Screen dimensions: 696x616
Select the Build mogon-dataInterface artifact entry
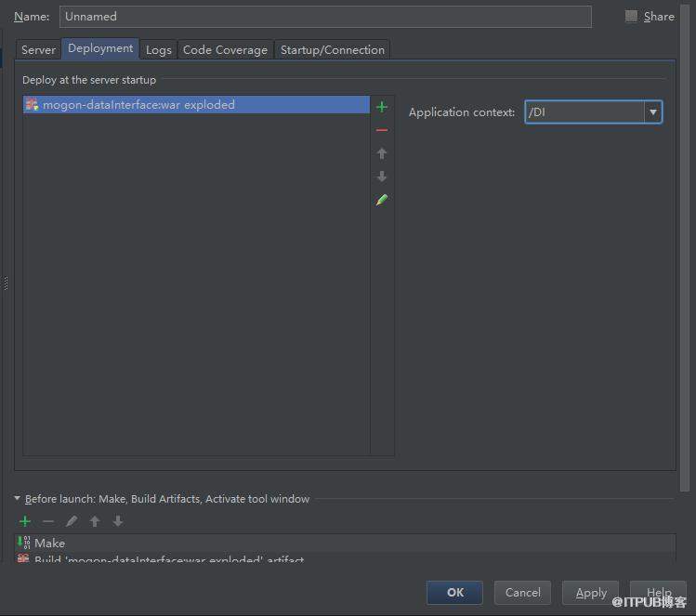click(x=345, y=557)
